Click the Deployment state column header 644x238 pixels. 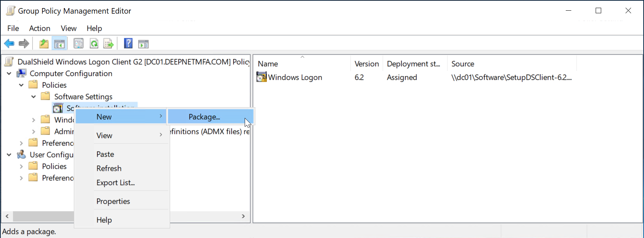tap(413, 64)
